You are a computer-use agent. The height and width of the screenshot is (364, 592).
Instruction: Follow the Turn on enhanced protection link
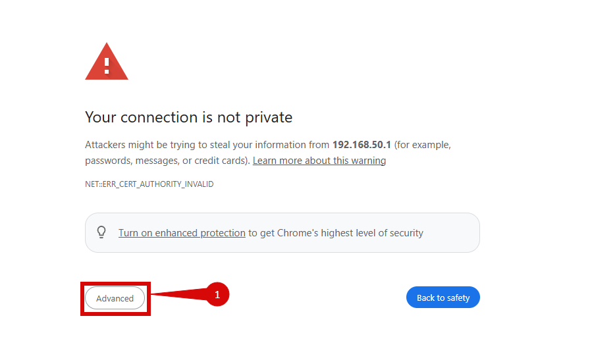click(182, 233)
